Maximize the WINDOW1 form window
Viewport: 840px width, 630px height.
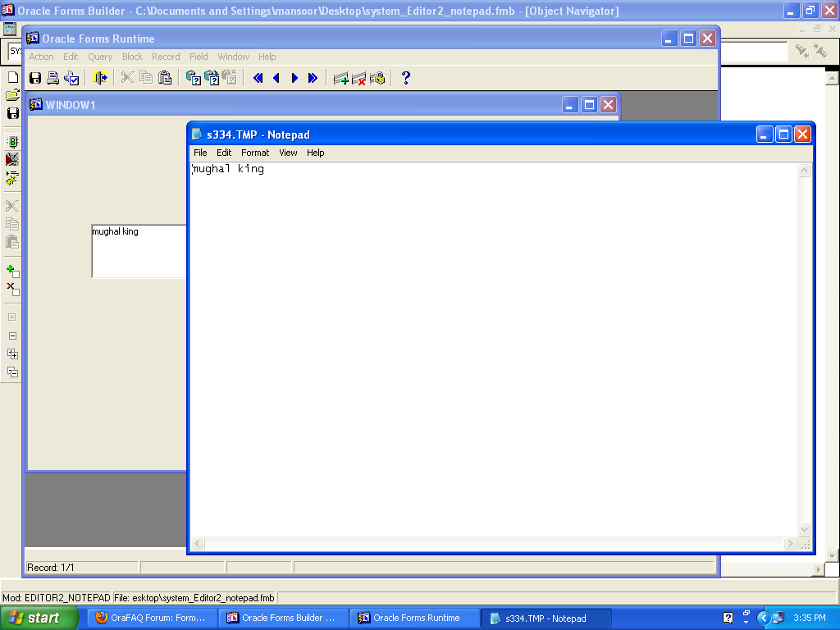(x=589, y=105)
